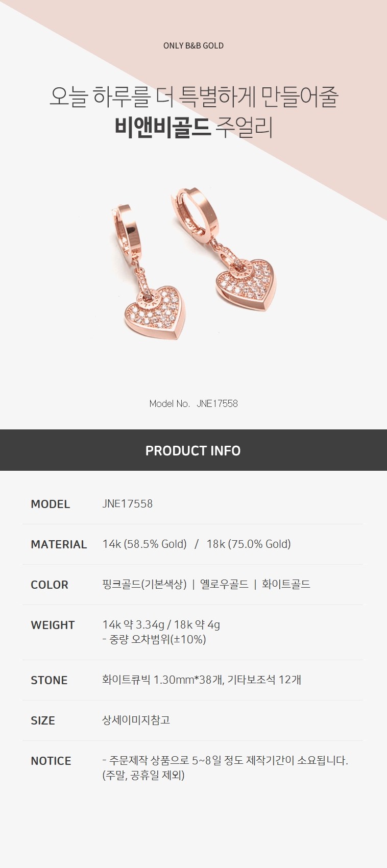
Task: Click the 옐로우골드 color option
Action: click(x=224, y=584)
